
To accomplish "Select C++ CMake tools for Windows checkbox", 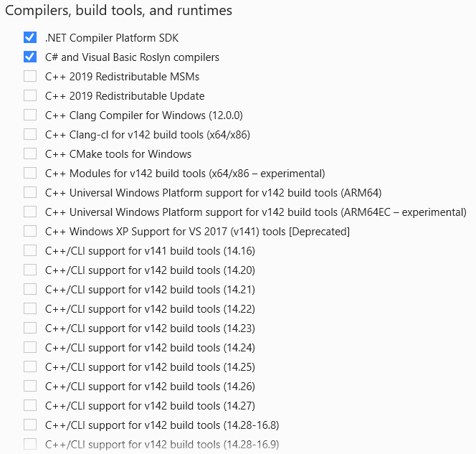I will [x=30, y=153].
